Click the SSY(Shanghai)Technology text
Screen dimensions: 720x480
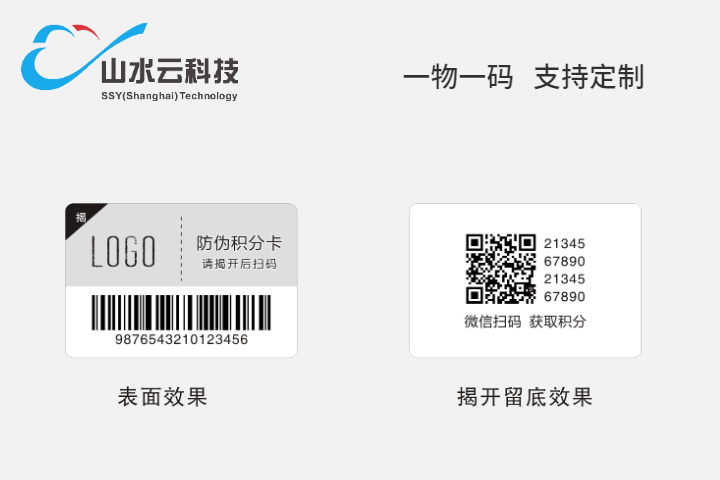pos(169,96)
